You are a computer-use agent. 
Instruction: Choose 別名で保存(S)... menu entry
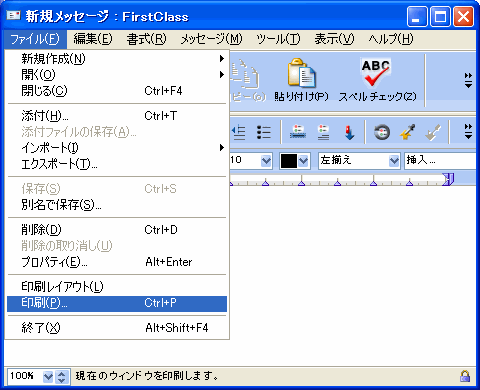click(x=117, y=205)
